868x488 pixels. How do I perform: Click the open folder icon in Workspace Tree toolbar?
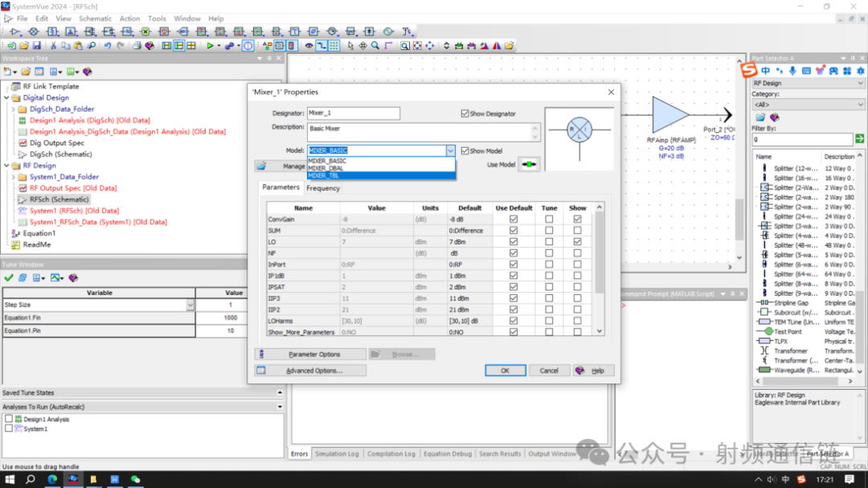tap(26, 72)
